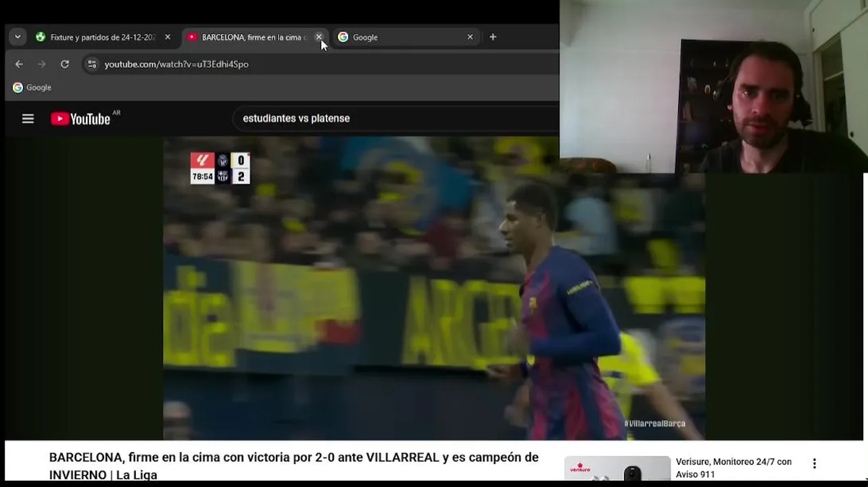The width and height of the screenshot is (868, 487).
Task: Select the BARCELONA, firme en la cima tab
Action: [x=254, y=37]
